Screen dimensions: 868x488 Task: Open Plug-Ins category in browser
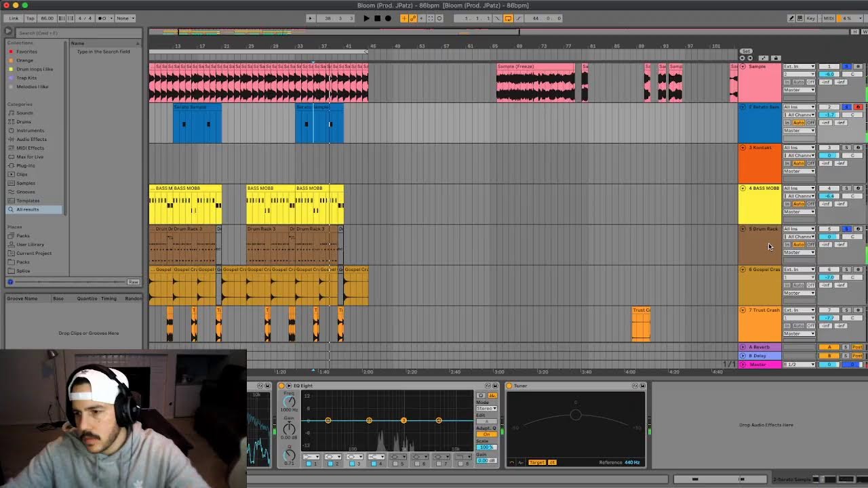pyautogui.click(x=26, y=166)
